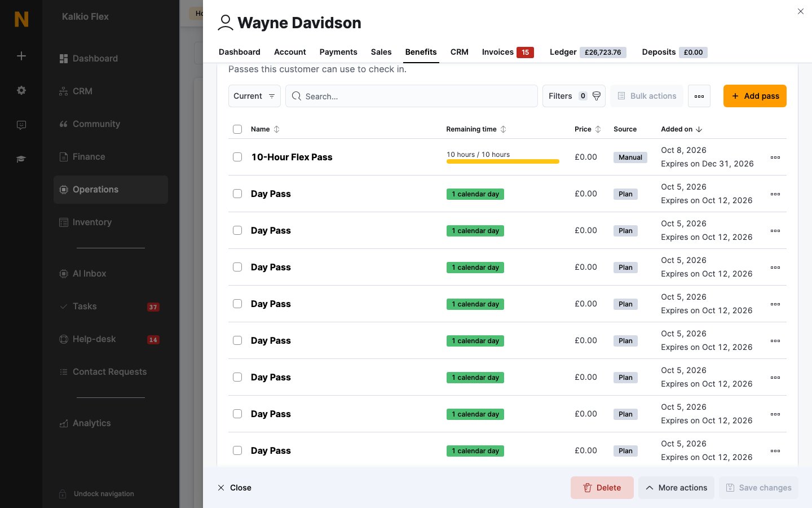Switch to the Dashboard tab
The height and width of the screenshot is (508, 812).
pyautogui.click(x=240, y=52)
